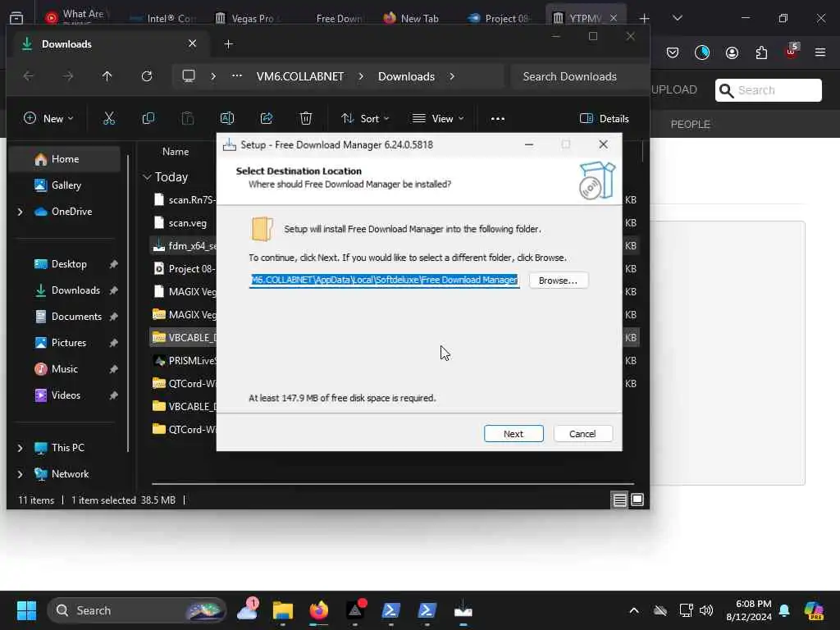Open the browser hamburger menu
Viewport: 840px width, 630px height.
click(820, 52)
